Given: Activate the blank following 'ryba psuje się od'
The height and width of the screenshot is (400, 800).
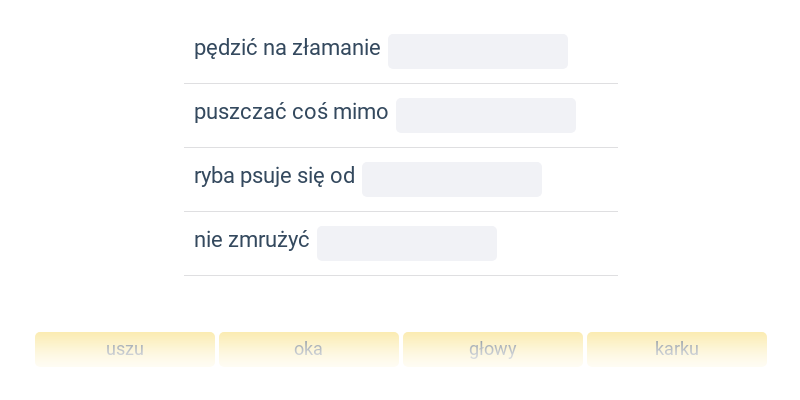Looking at the screenshot, I should [452, 180].
